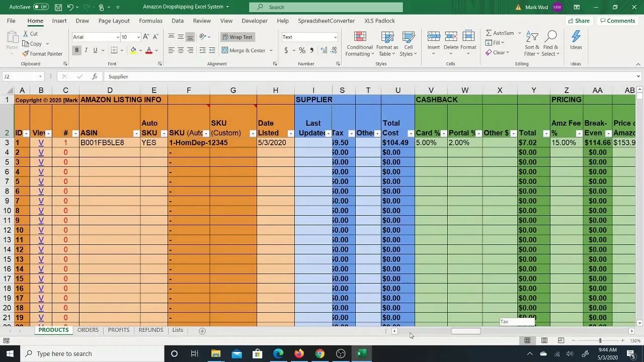Click Increase Decimal icon
The image size is (644, 362).
[324, 50]
